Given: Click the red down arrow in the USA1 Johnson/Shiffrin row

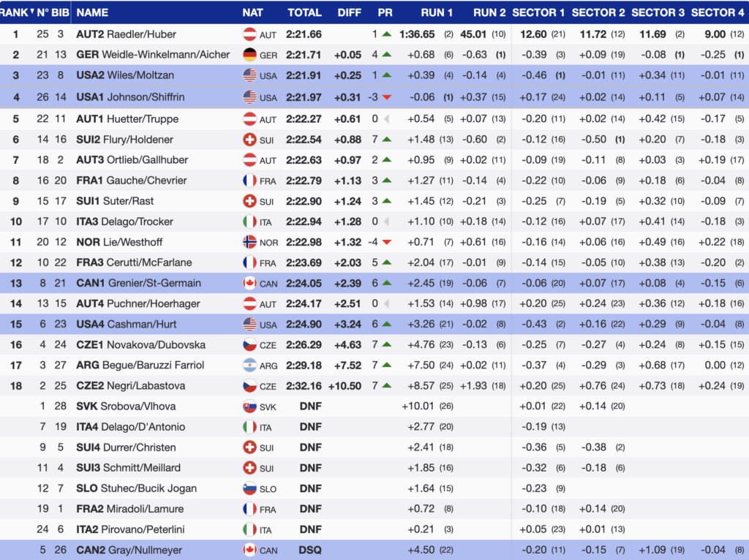Looking at the screenshot, I should coord(387,98).
